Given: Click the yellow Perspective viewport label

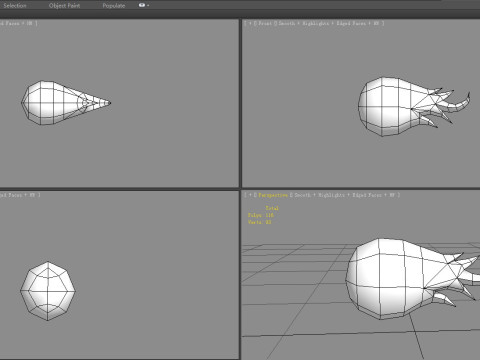Looking at the screenshot, I should [273, 195].
